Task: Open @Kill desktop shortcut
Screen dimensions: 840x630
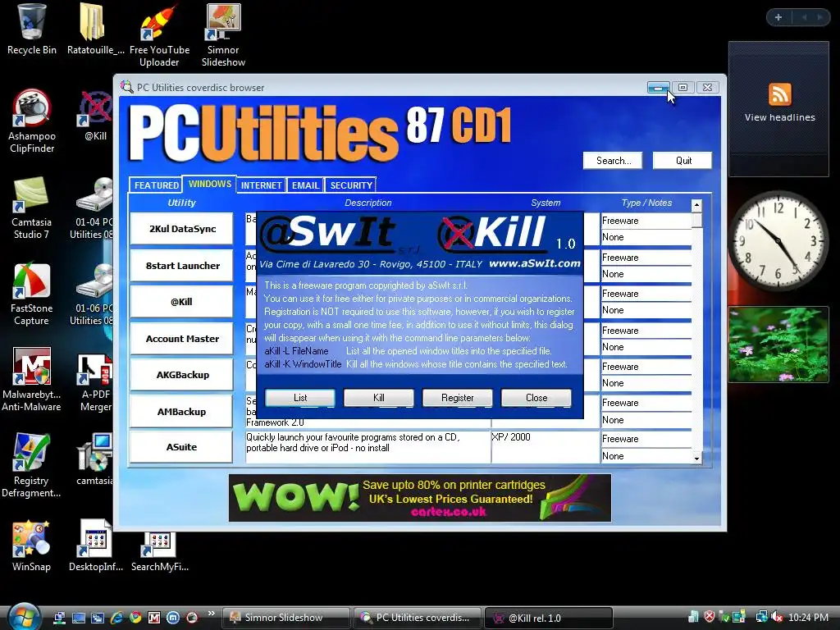Action: tap(95, 116)
